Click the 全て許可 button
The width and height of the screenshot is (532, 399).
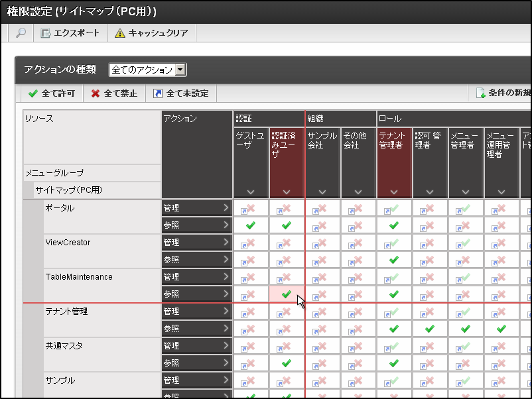click(x=52, y=93)
